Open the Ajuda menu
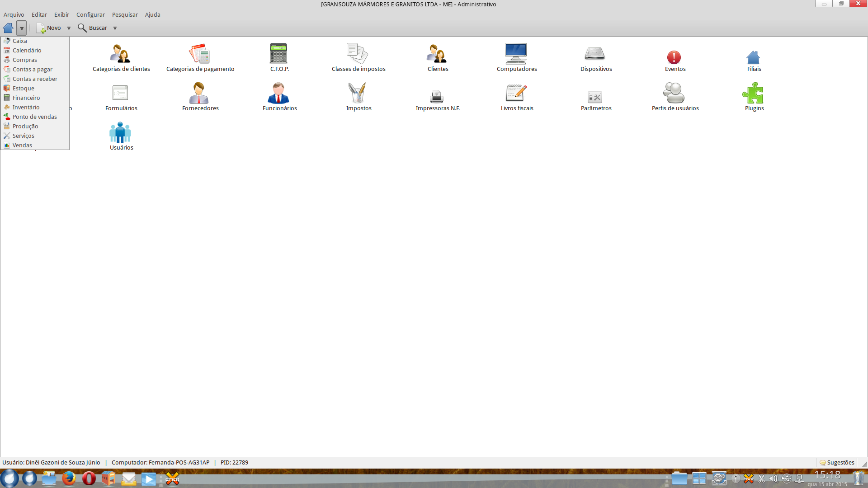This screenshot has height=488, width=868. pyautogui.click(x=153, y=14)
